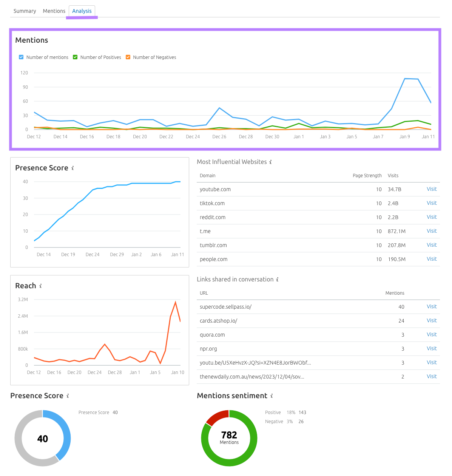Open Visit link for cards.atshop.io

point(432,321)
